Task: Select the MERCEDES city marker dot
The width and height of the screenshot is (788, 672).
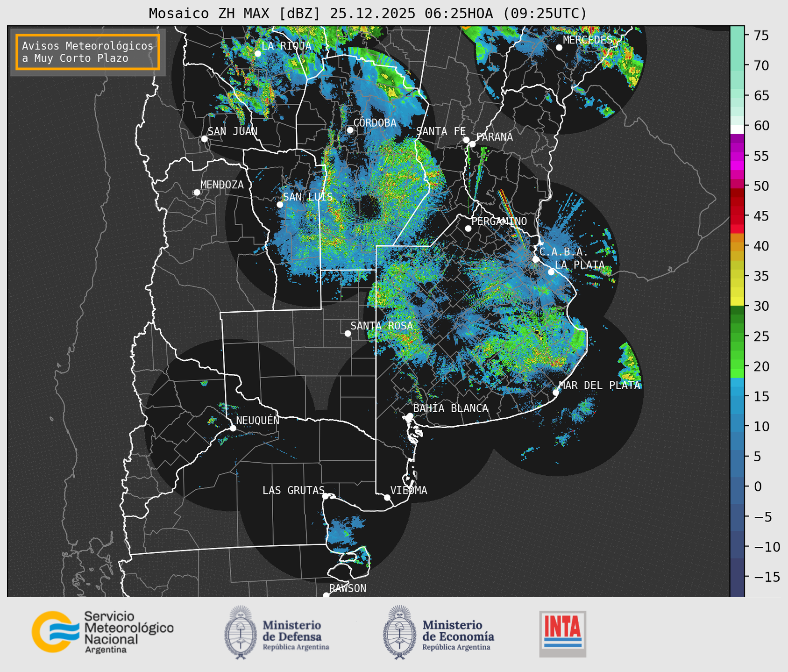Action: [x=559, y=47]
